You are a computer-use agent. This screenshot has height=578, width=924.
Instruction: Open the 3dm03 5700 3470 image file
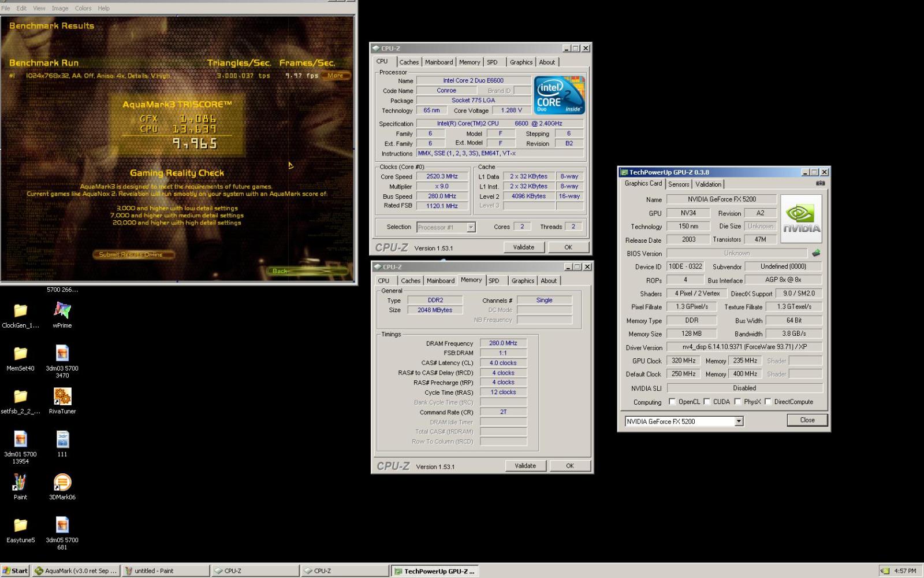click(x=62, y=362)
